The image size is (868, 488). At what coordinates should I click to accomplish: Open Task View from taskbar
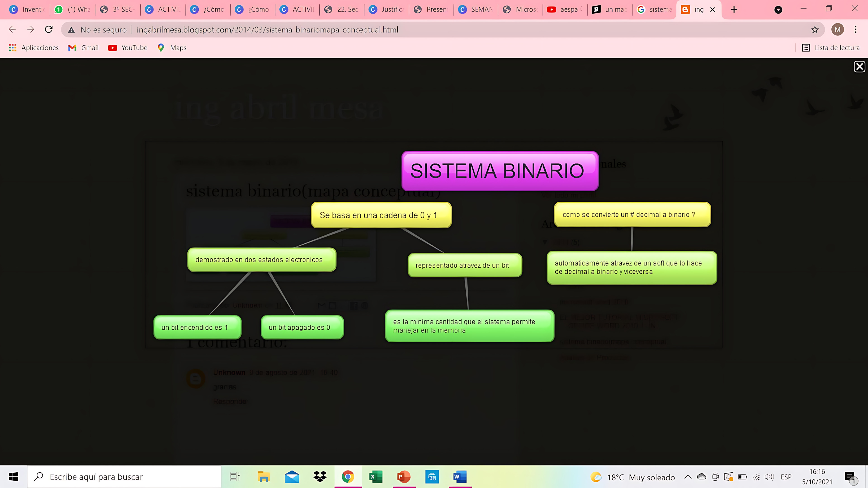(x=235, y=476)
